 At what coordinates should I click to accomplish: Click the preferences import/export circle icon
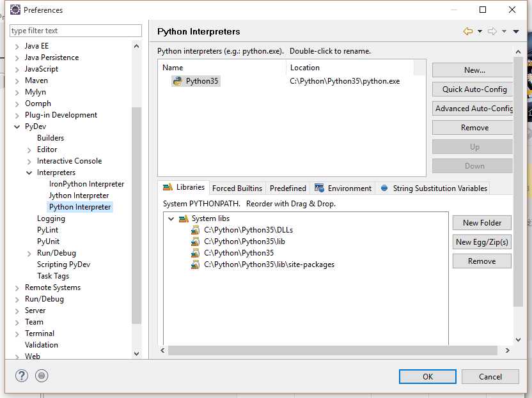pyautogui.click(x=42, y=376)
